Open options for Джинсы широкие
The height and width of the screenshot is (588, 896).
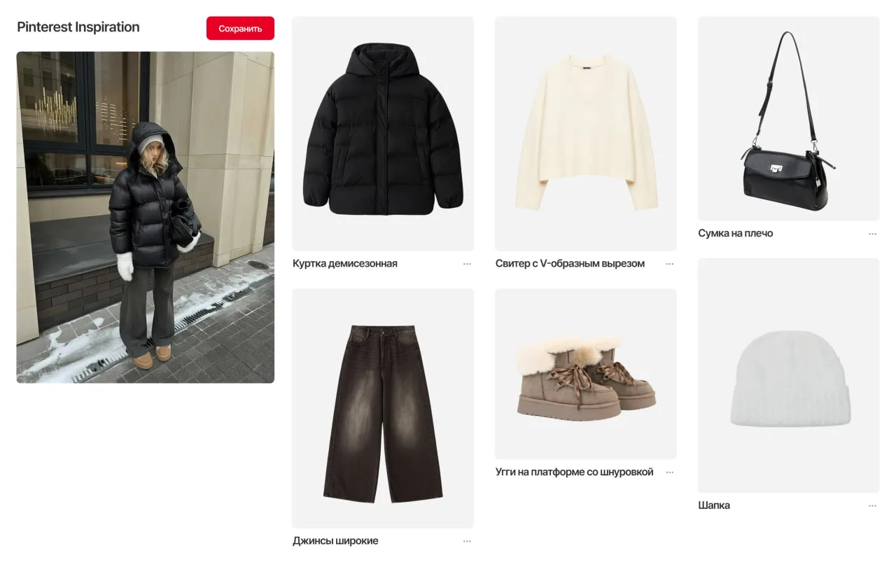pyautogui.click(x=467, y=541)
